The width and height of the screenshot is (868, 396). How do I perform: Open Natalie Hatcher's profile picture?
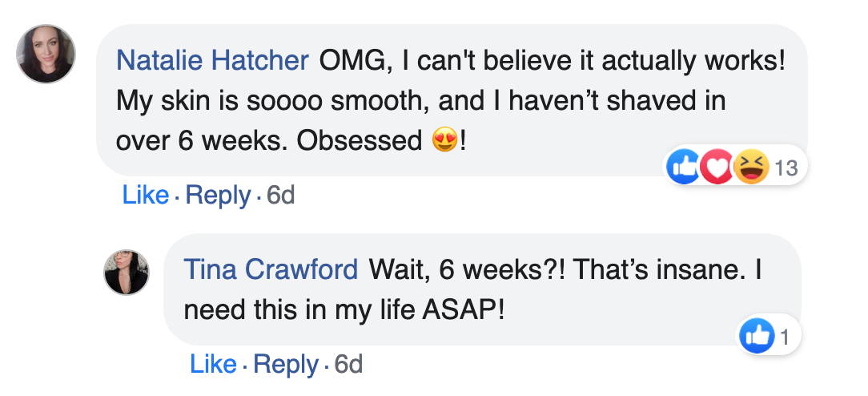click(x=46, y=54)
